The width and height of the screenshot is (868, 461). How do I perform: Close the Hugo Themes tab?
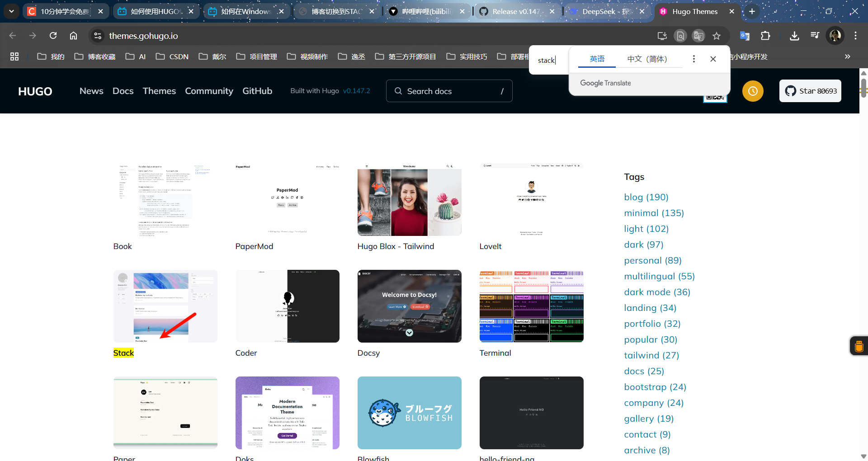click(x=732, y=11)
